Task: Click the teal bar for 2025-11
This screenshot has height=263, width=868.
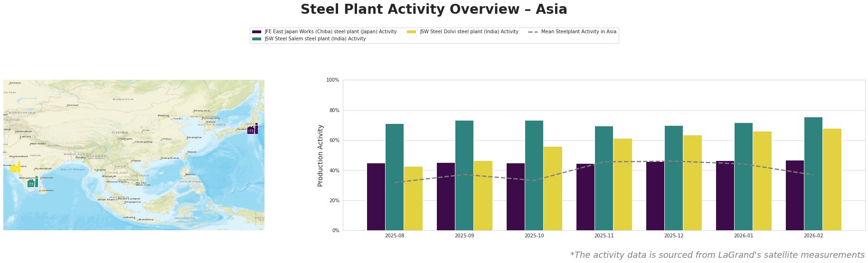Action: point(604,178)
